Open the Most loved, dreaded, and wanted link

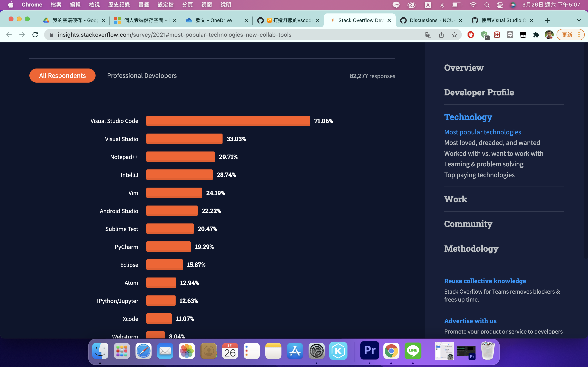coord(492,143)
